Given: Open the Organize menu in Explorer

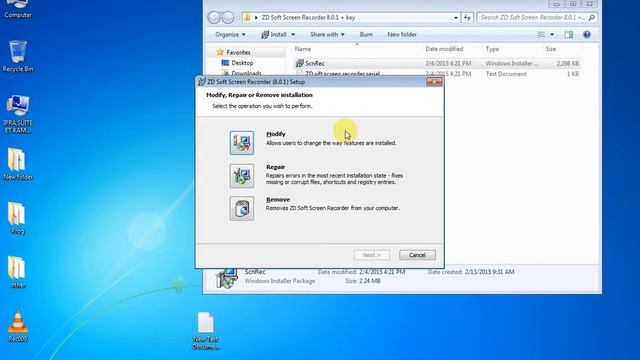Looking at the screenshot, I should point(230,35).
